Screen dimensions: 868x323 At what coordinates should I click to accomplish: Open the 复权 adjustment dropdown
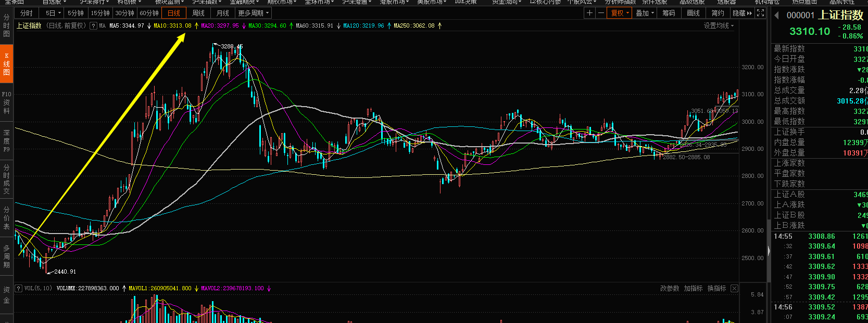(x=620, y=13)
